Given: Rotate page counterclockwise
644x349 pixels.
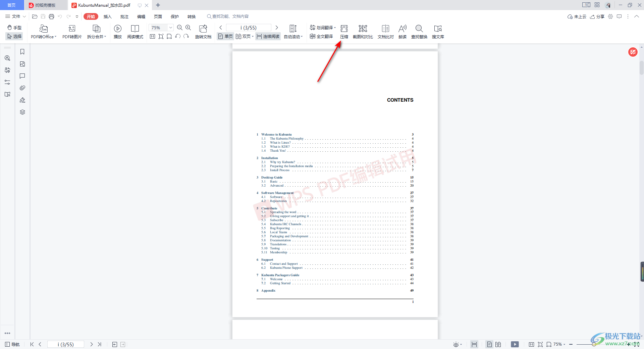Looking at the screenshot, I should coord(178,36).
